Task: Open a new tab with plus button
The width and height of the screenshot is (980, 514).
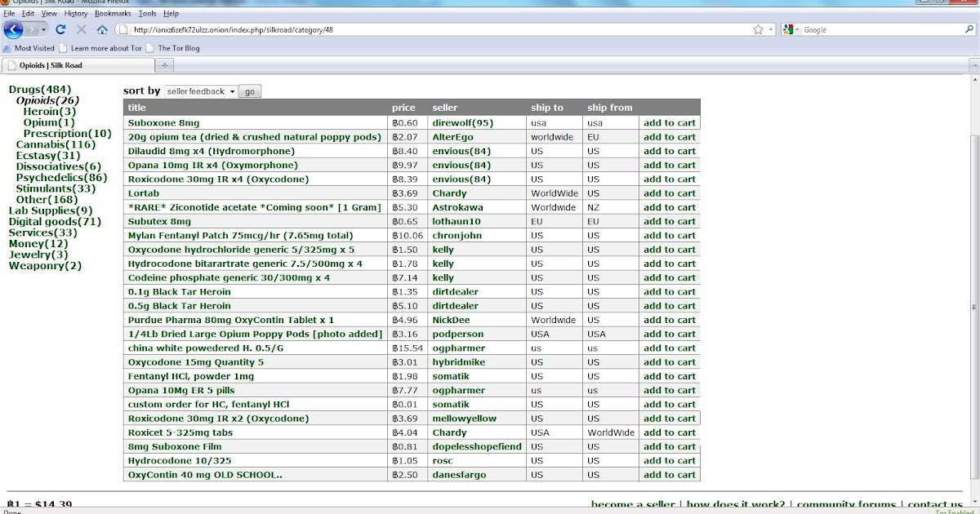Action: (x=164, y=65)
